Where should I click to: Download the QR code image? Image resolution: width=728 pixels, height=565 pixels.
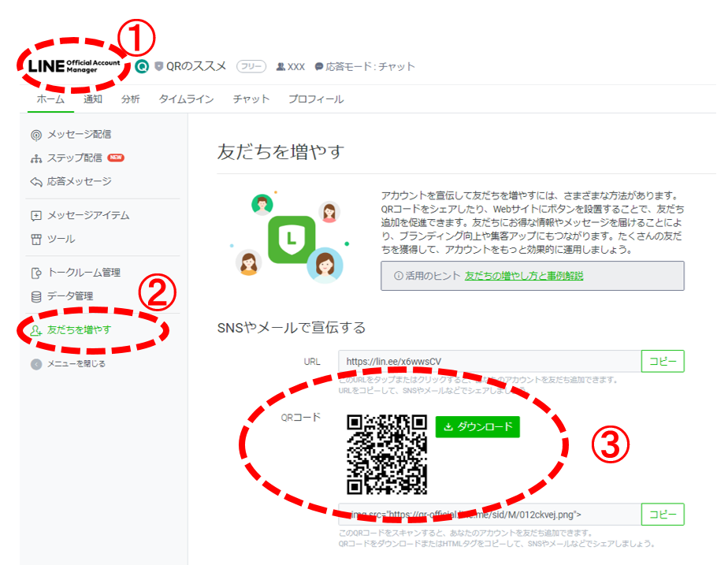[x=477, y=426]
